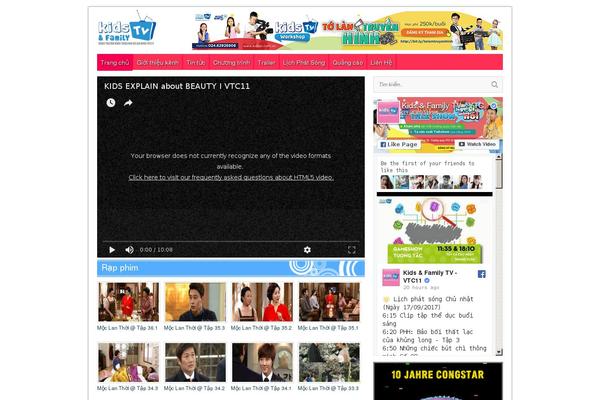Click the video progress bar

(231, 242)
